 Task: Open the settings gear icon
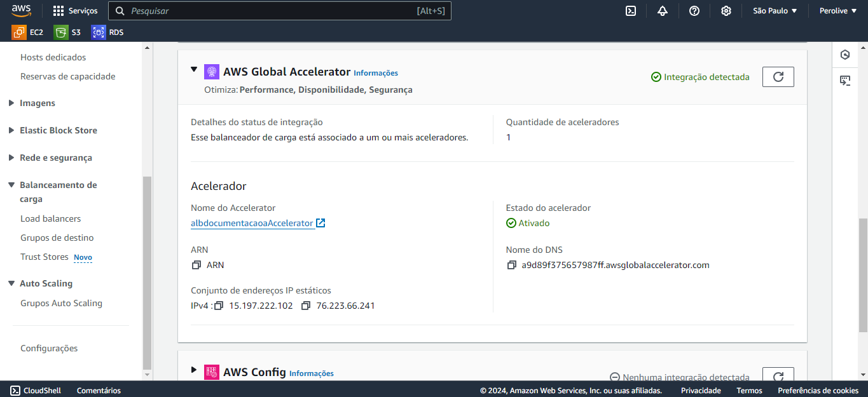[x=726, y=11]
